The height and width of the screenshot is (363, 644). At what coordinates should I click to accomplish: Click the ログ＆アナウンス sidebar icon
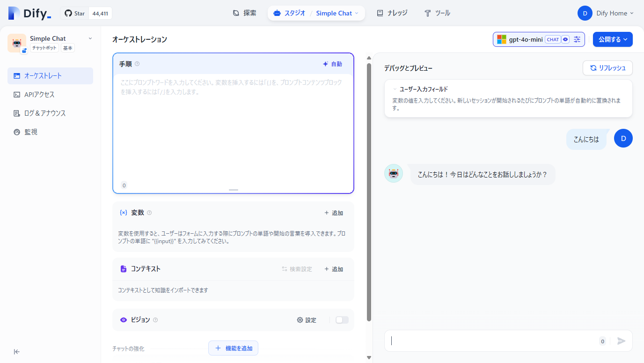(x=16, y=113)
